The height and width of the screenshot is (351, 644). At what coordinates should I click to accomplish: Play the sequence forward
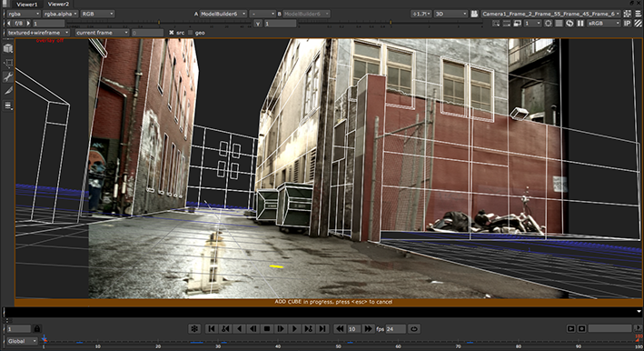point(294,329)
